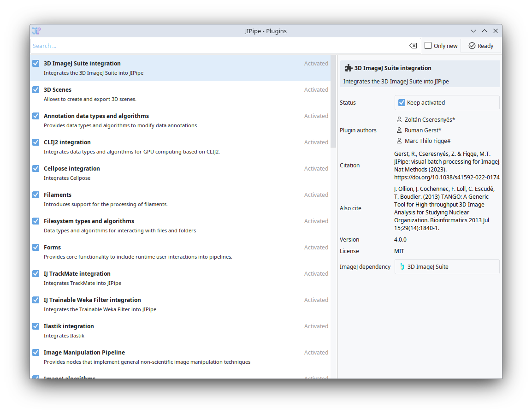Click the plugin list vertical scrollbar
This screenshot has width=532, height=414.
(x=333, y=101)
